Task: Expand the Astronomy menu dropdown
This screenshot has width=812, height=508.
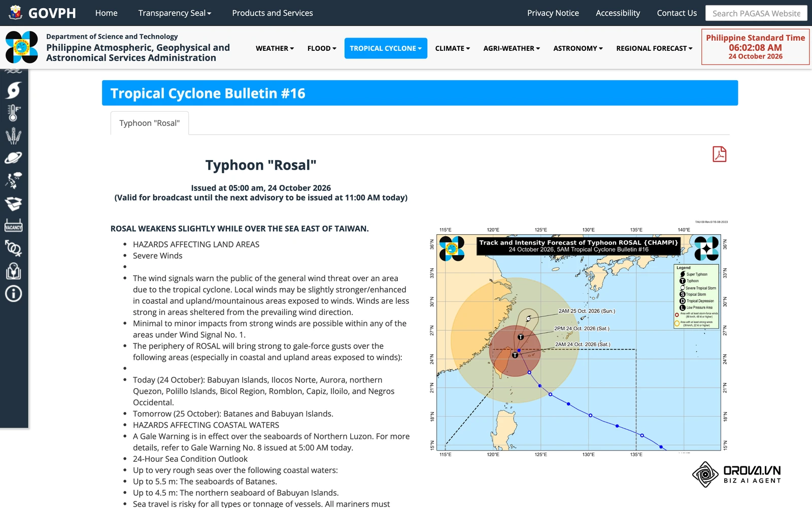Action: pos(578,48)
